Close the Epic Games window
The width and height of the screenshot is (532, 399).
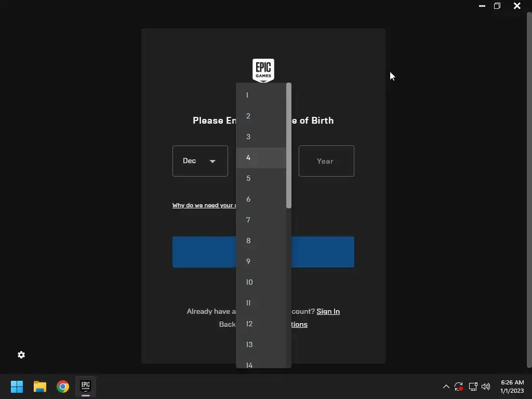pos(517,6)
